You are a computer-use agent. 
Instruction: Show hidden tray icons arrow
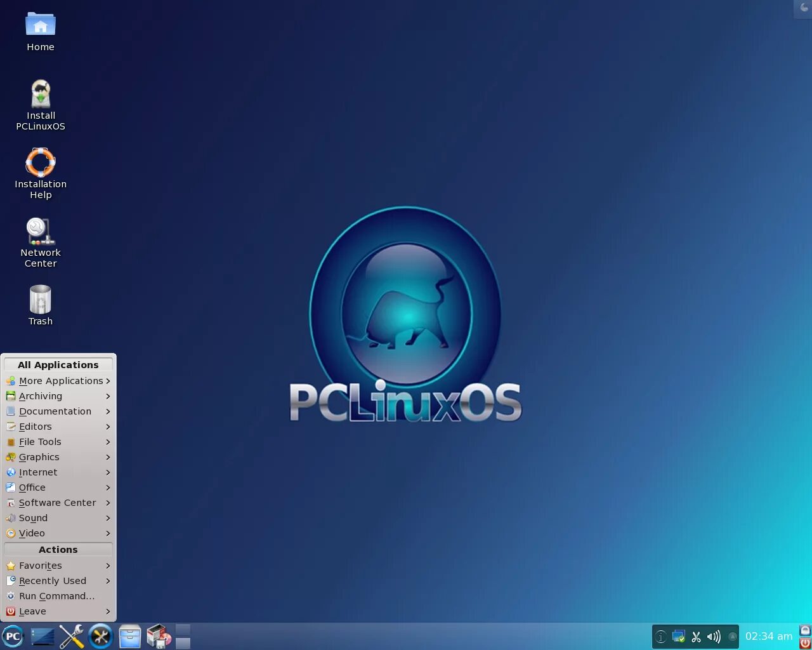pyautogui.click(x=732, y=637)
